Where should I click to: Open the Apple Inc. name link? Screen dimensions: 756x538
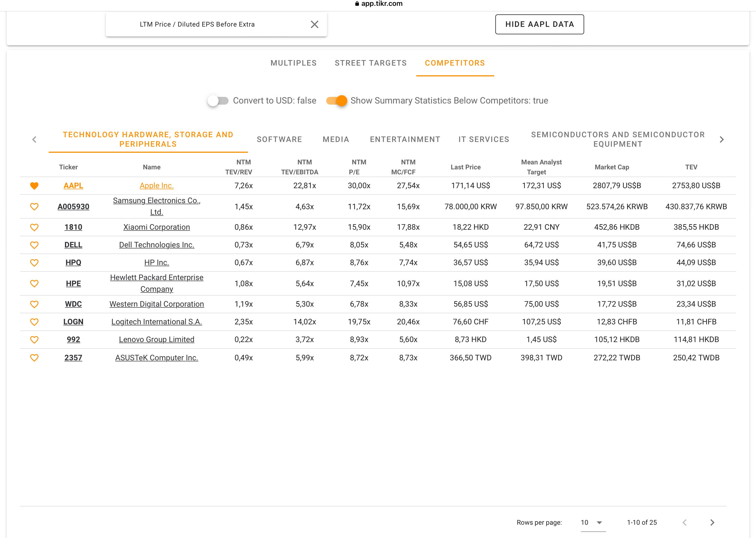[157, 185]
